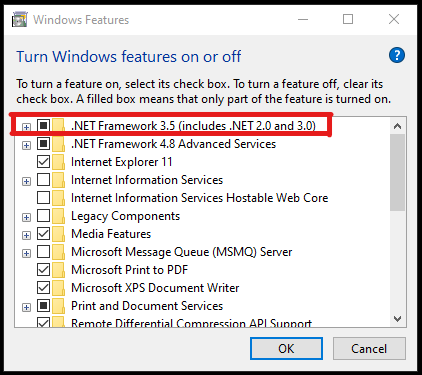Select the 'Microsoft XPS Document Writer' row text
The image size is (422, 375).
click(155, 288)
